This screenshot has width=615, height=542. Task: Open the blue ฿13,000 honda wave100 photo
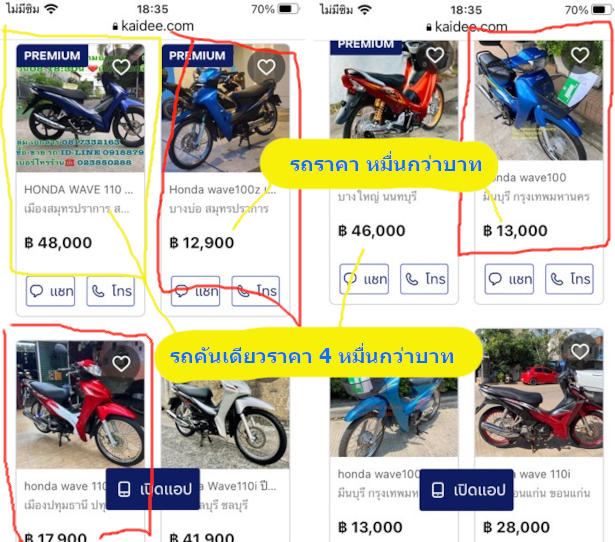(x=394, y=417)
